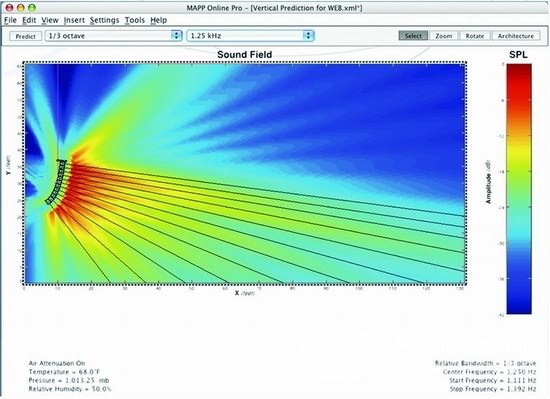Activate the Select mode toggle
The width and height of the screenshot is (550, 399).
pos(413,36)
